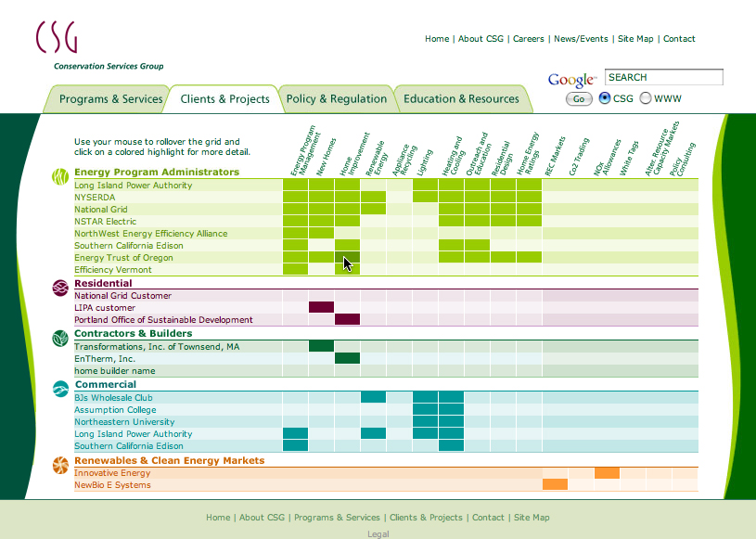The width and height of the screenshot is (756, 539).
Task: Click the New Homes column header
Action: (x=326, y=157)
